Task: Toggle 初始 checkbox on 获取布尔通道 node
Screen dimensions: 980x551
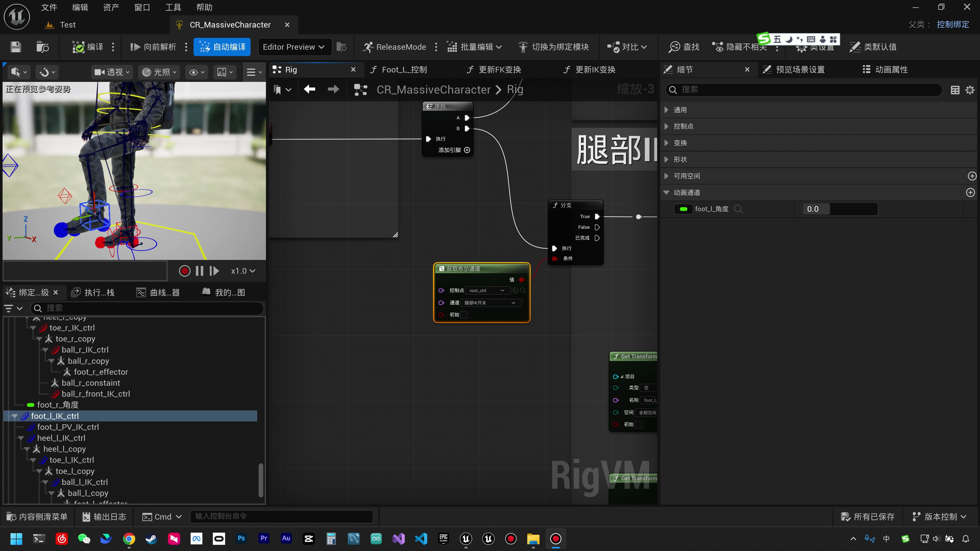Action: (x=464, y=315)
